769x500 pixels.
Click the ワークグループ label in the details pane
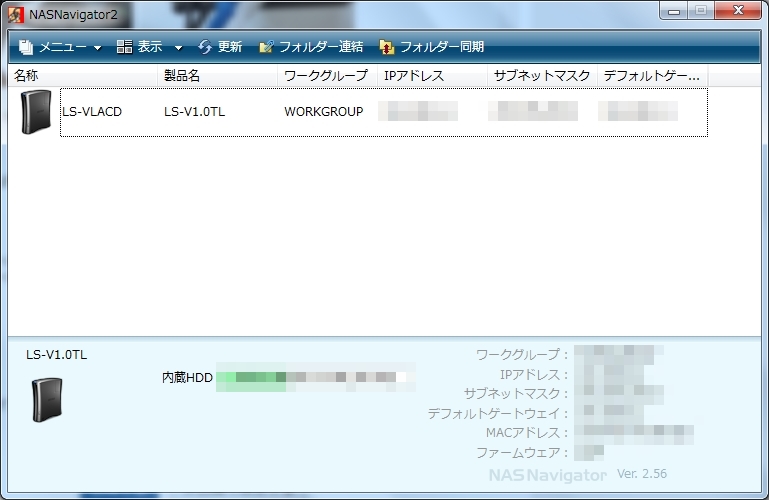[x=522, y=354]
